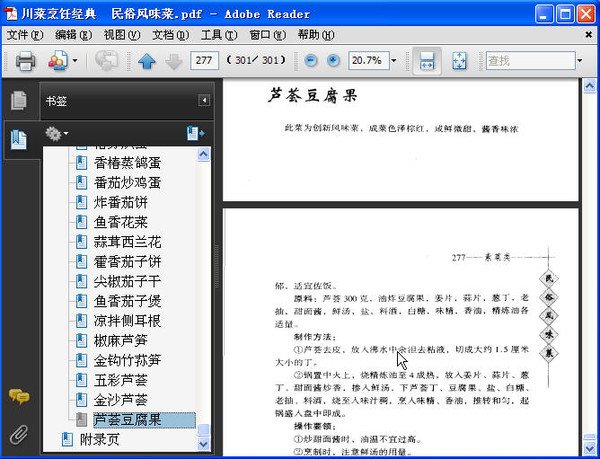Screen dimensions: 600x459
Task: Open the 帮助(H) menu
Action: [x=316, y=35]
